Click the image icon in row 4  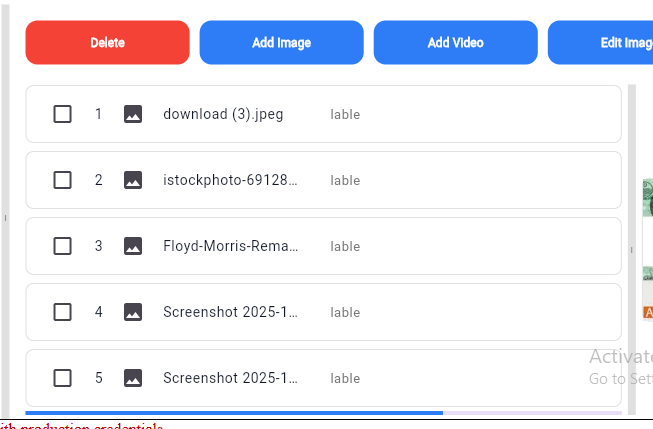coord(132,312)
